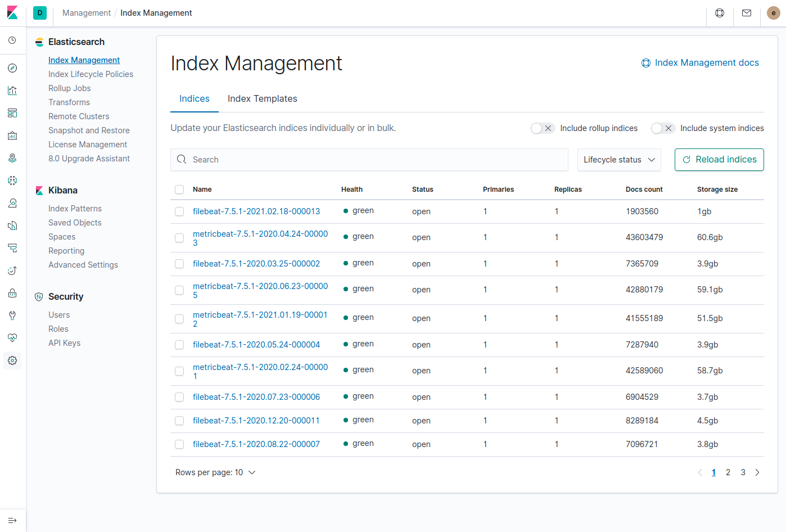Switch to Index Templates tab
This screenshot has height=532, width=786.
[x=263, y=99]
